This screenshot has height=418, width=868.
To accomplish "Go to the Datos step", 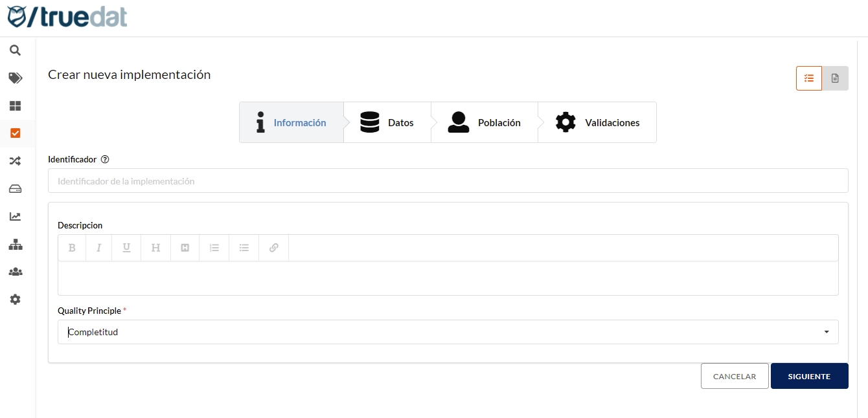I will tap(387, 122).
